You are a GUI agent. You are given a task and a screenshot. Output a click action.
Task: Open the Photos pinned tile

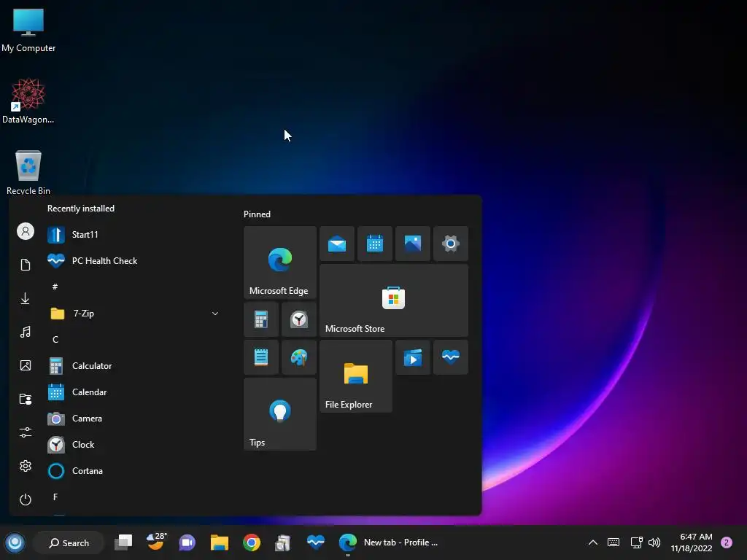pos(413,244)
